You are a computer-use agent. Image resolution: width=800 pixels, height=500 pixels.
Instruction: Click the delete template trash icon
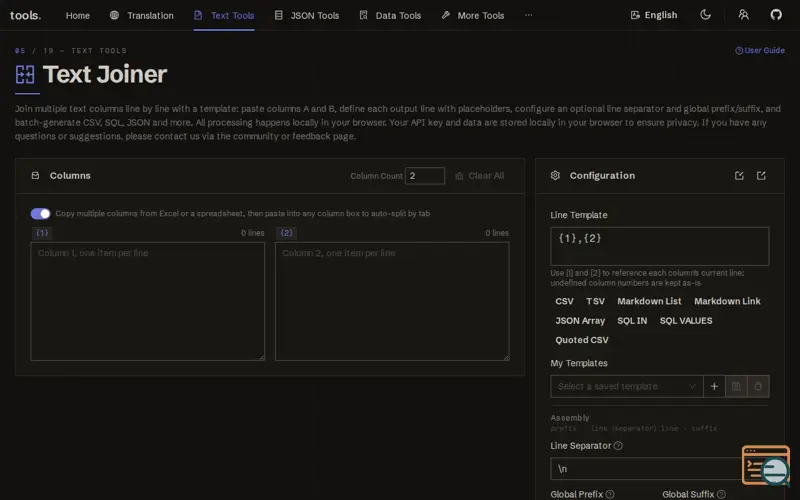[x=758, y=386]
